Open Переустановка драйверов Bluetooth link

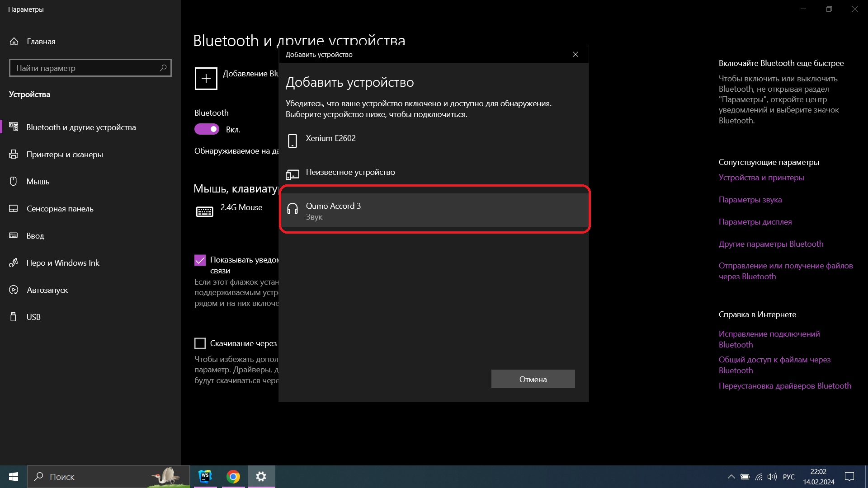coord(785,386)
